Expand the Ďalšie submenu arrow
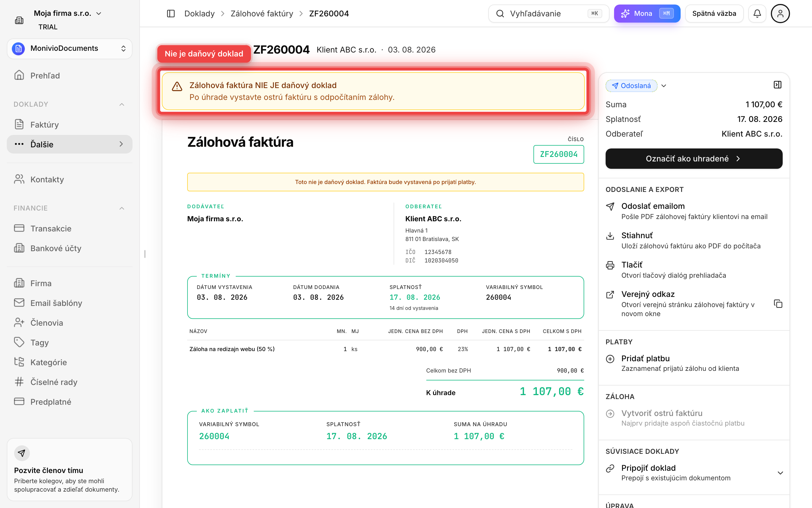Image resolution: width=812 pixels, height=508 pixels. [x=121, y=144]
